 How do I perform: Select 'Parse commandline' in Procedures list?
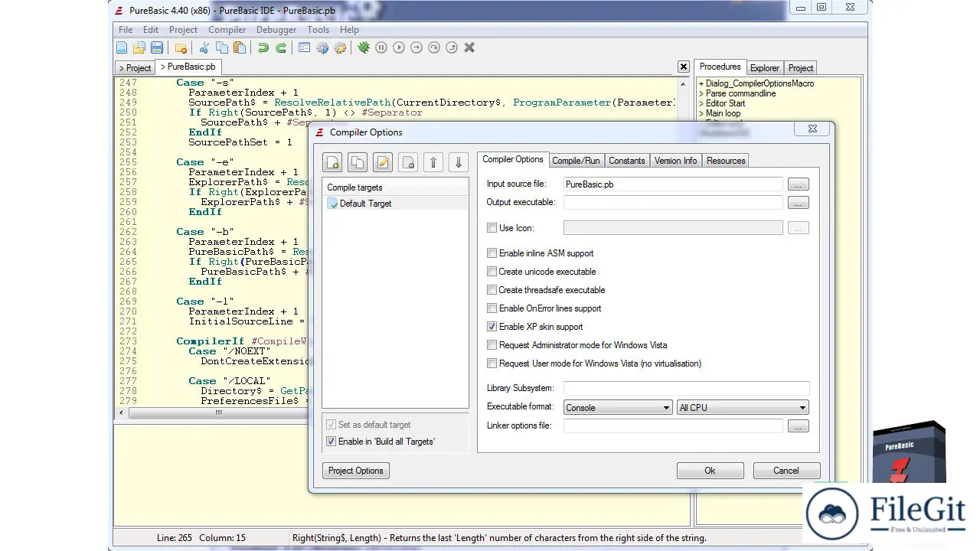click(740, 93)
